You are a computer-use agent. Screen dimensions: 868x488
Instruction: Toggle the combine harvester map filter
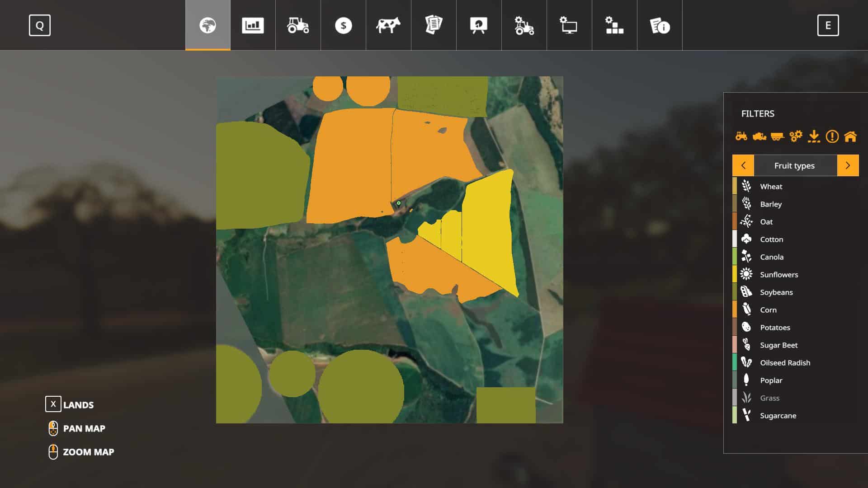759,136
